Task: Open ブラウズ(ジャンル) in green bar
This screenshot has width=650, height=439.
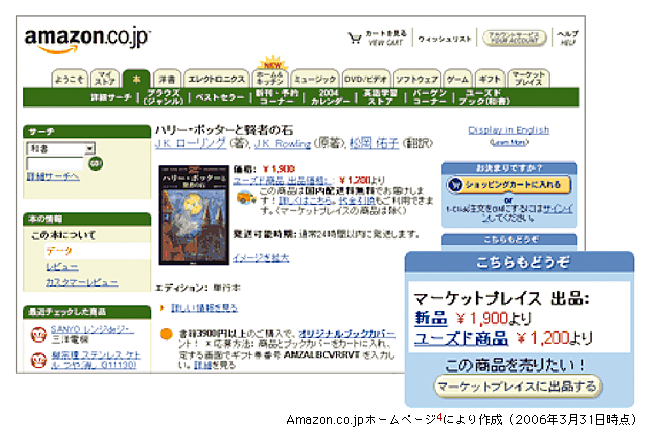Action: [163, 97]
